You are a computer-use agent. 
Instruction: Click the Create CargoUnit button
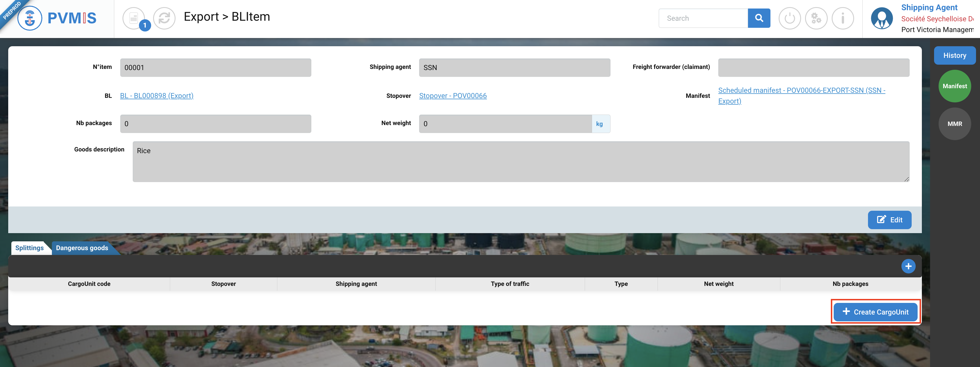(x=875, y=312)
